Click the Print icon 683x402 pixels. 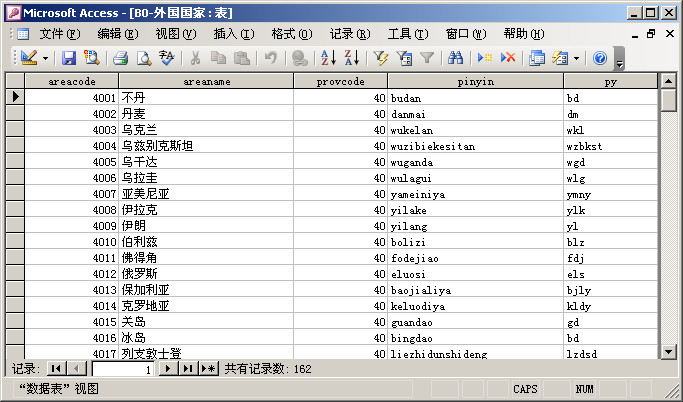[121, 57]
